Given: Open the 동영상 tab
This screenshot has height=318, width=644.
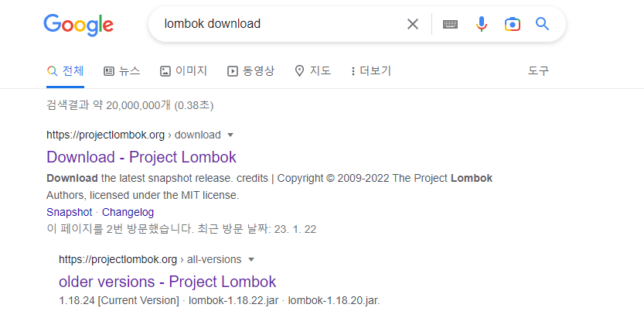Looking at the screenshot, I should (x=250, y=71).
